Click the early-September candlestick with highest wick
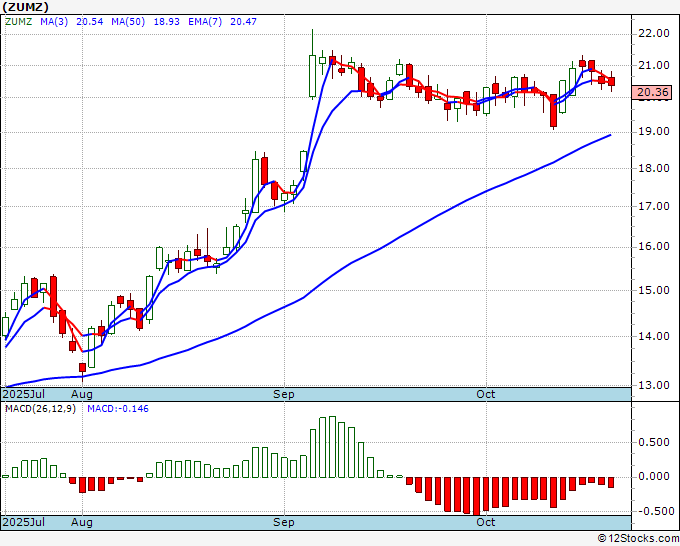The width and height of the screenshot is (680, 546). 312,64
